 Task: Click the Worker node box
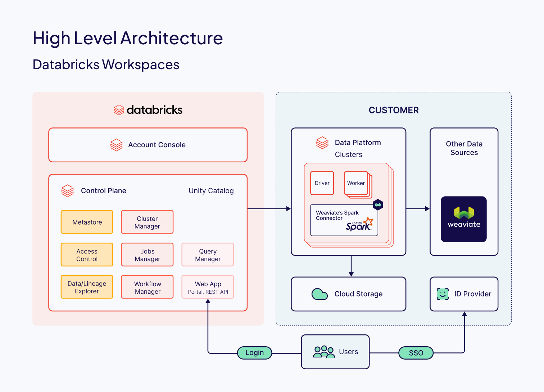point(356,183)
